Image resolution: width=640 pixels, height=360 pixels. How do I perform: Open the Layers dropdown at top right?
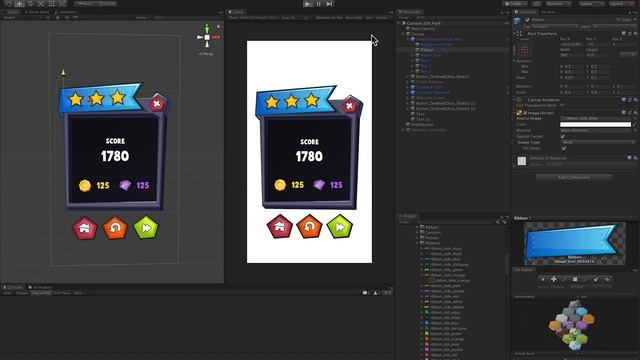591,4
